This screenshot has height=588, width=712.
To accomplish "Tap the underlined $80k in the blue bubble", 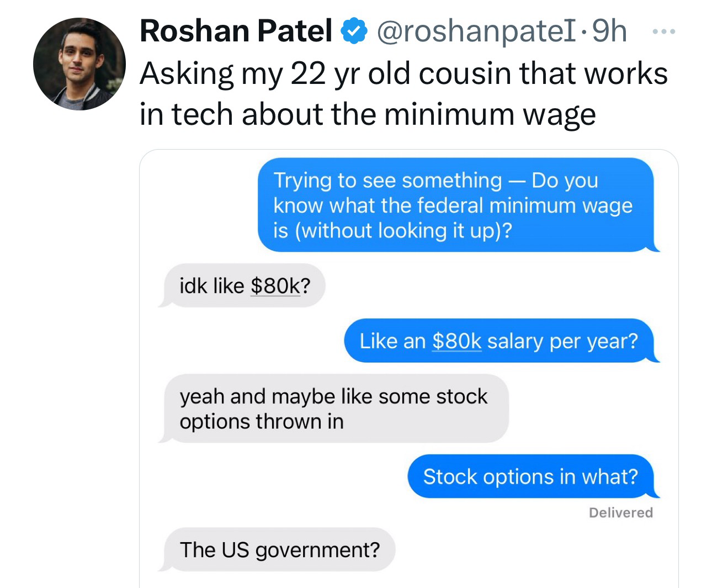I will tap(456, 341).
